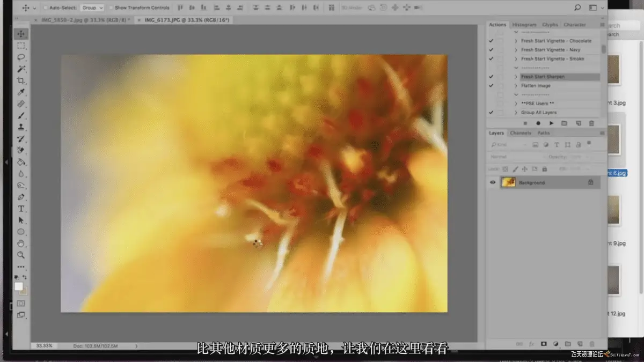This screenshot has width=644, height=362.
Task: Select the Move tool in the toolbar
Action: [x=21, y=34]
